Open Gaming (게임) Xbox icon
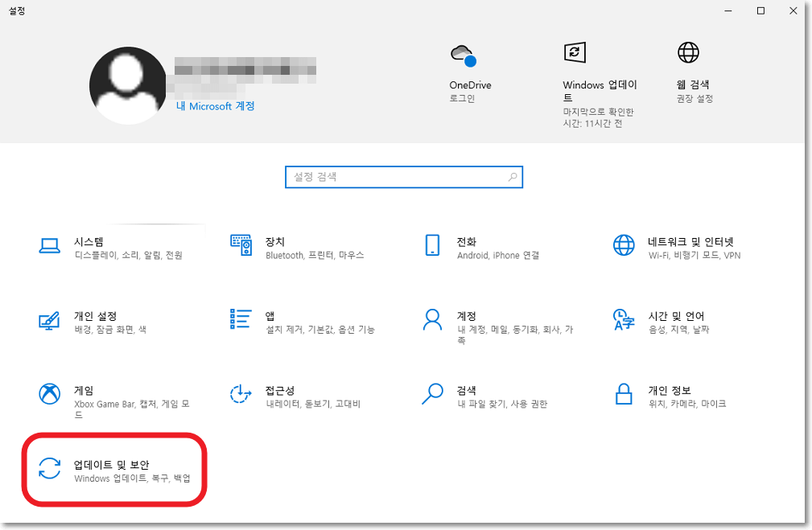The width and height of the screenshot is (812, 530). click(x=50, y=394)
